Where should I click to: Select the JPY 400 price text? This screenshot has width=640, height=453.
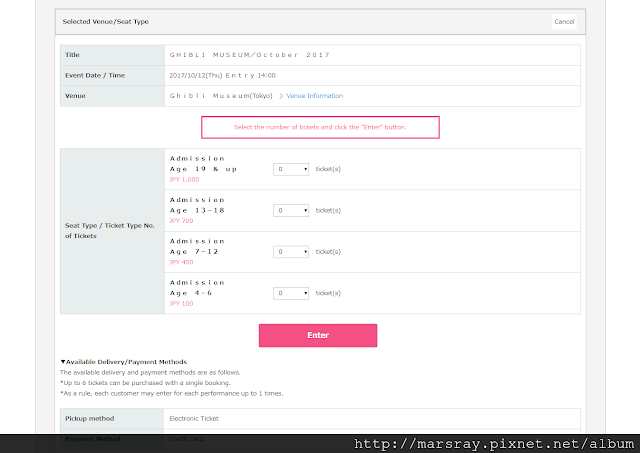point(181,262)
